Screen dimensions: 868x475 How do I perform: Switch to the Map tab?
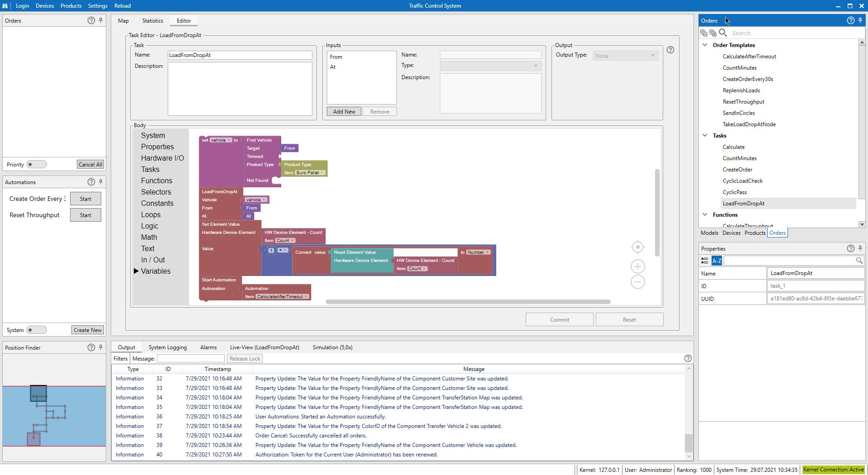(123, 21)
